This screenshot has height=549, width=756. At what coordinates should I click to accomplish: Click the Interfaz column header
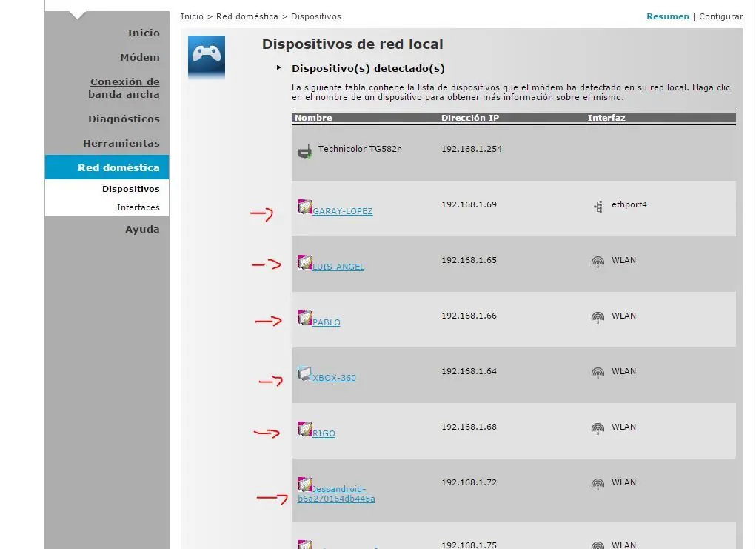click(x=606, y=118)
